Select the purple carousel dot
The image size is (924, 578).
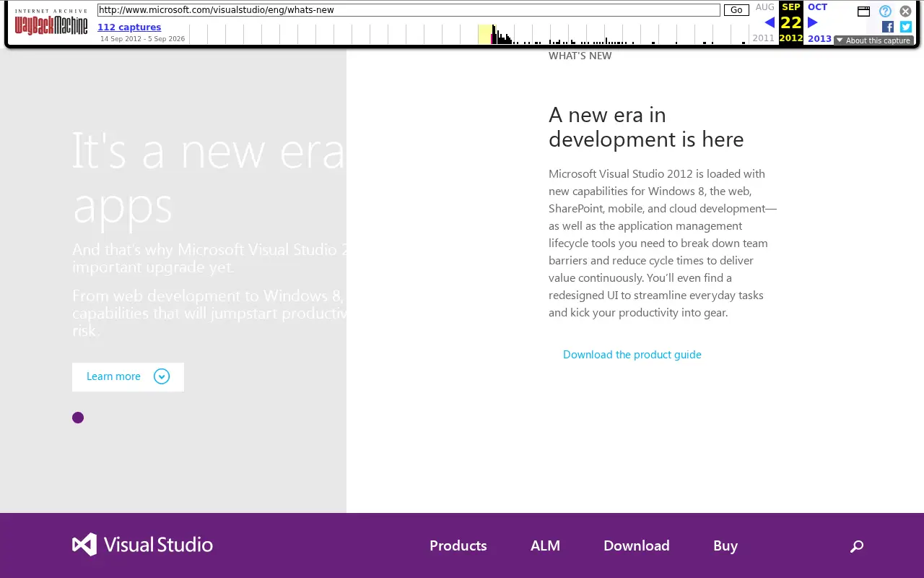click(78, 418)
